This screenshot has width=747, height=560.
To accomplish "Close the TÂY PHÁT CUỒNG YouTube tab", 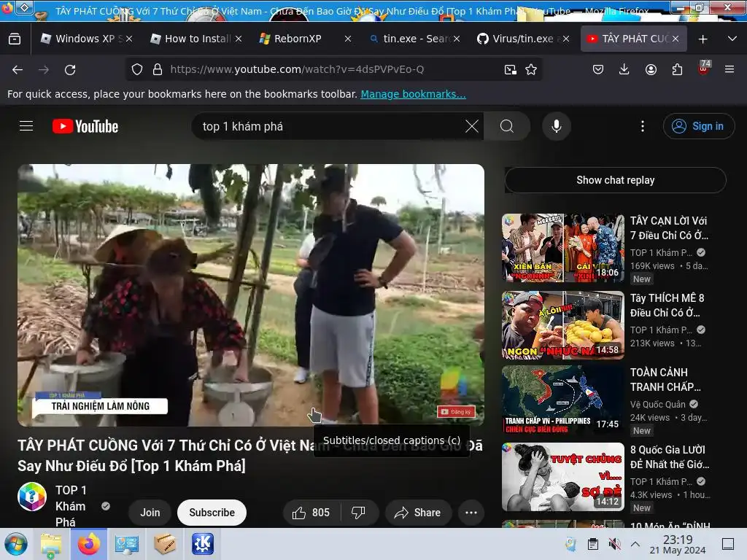I will 675,39.
